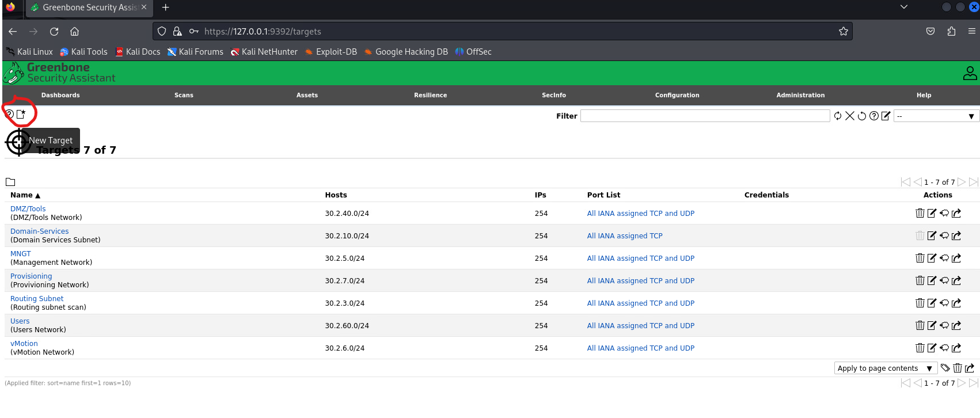Image resolution: width=980 pixels, height=418 pixels.
Task: Add tag to page contents
Action: (945, 368)
